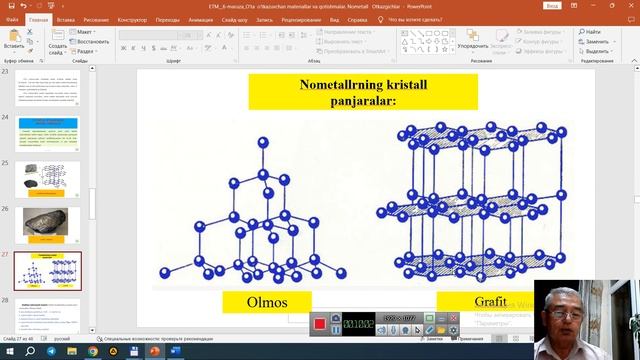Switch to the Word icon on taskbar
The width and height of the screenshot is (640, 360).
[x=176, y=351]
